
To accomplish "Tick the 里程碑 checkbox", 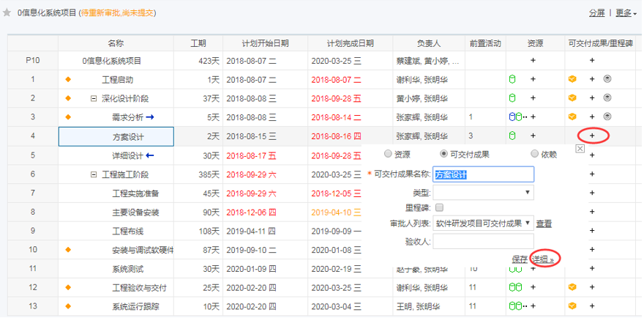I will 440,208.
